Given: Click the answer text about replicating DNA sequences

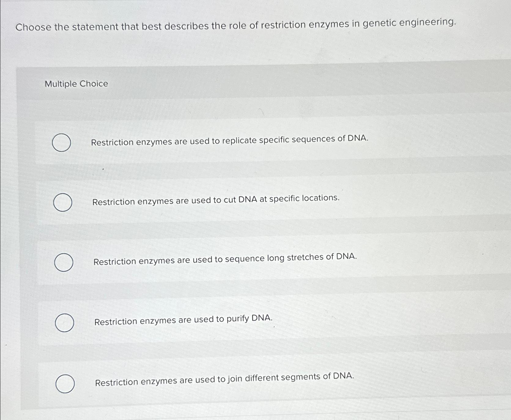Looking at the screenshot, I should tap(229, 140).
